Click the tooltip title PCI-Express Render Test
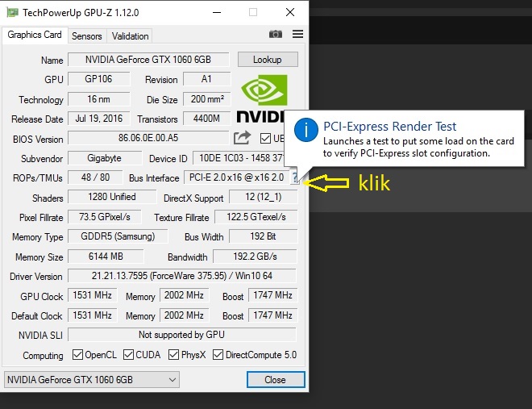The height and width of the screenshot is (409, 532). (389, 127)
